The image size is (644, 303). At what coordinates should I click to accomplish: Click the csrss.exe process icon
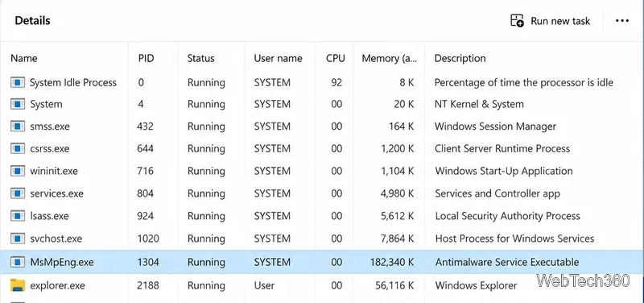pyautogui.click(x=18, y=148)
